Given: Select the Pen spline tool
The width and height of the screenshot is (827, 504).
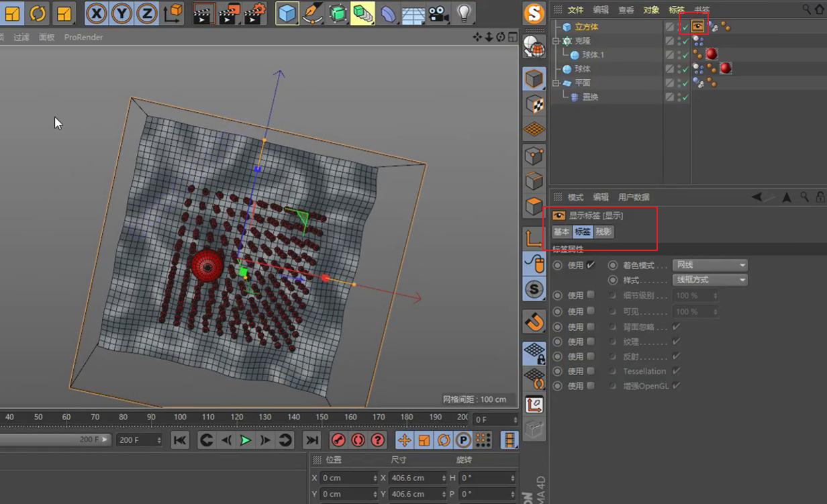Looking at the screenshot, I should 312,13.
